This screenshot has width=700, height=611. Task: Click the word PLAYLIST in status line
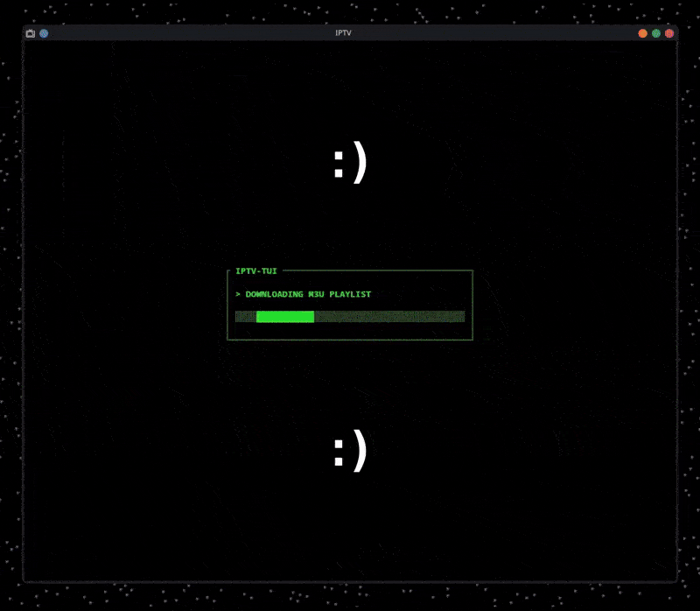(x=350, y=294)
